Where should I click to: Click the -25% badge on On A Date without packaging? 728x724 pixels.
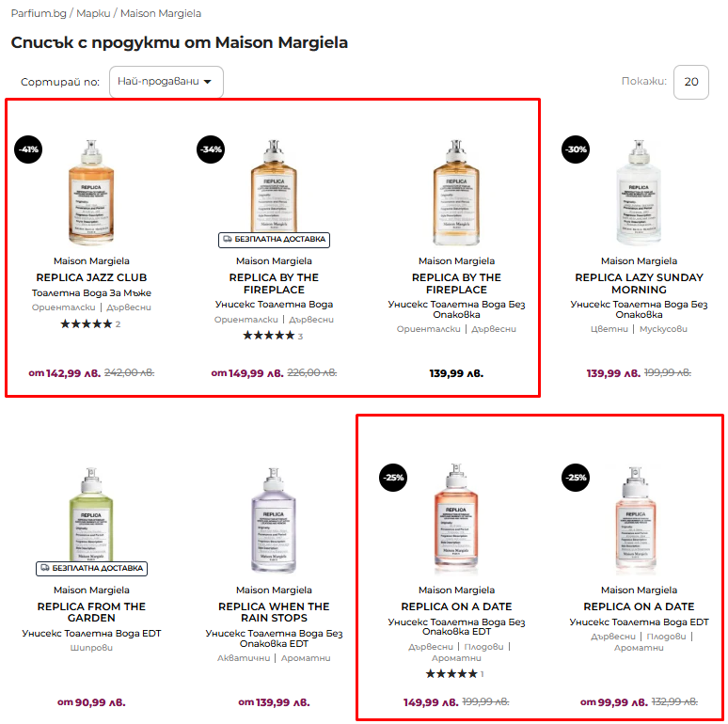point(393,477)
